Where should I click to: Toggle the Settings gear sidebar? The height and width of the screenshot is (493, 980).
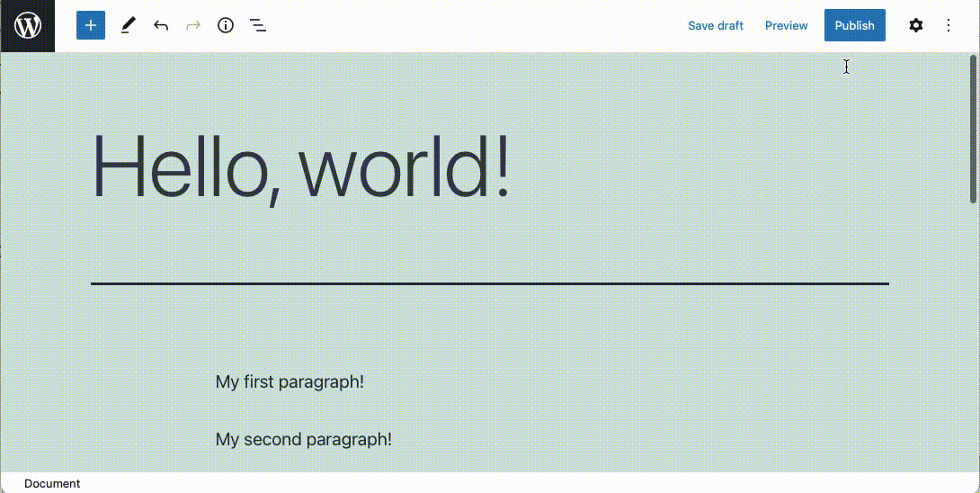(915, 26)
